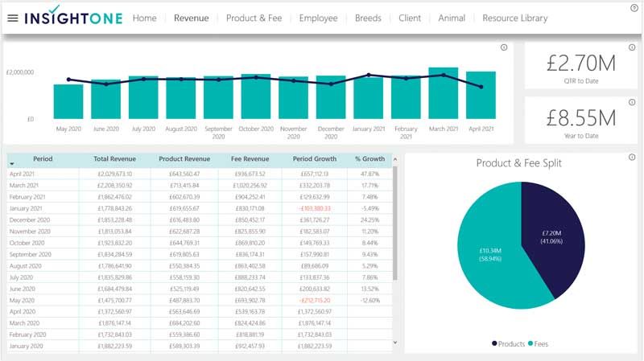This screenshot has height=361, width=644.
Task: Click Fees legend color marker
Action: [530, 343]
